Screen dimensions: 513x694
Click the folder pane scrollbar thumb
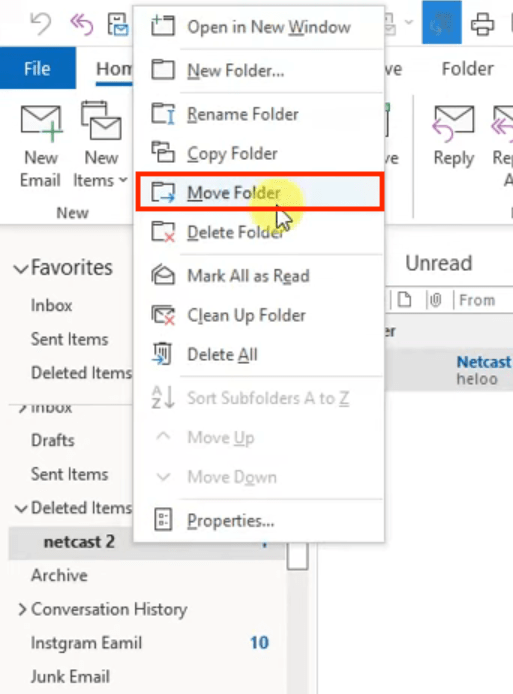(x=297, y=556)
